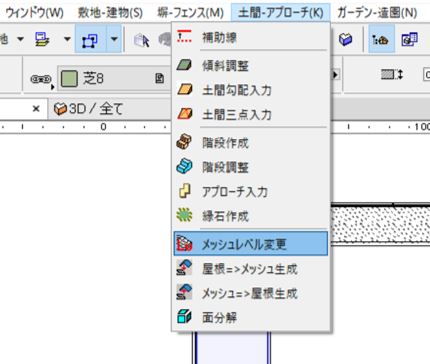Click the 補助線 icon in menu
This screenshot has height=364, width=430.
pos(184,37)
